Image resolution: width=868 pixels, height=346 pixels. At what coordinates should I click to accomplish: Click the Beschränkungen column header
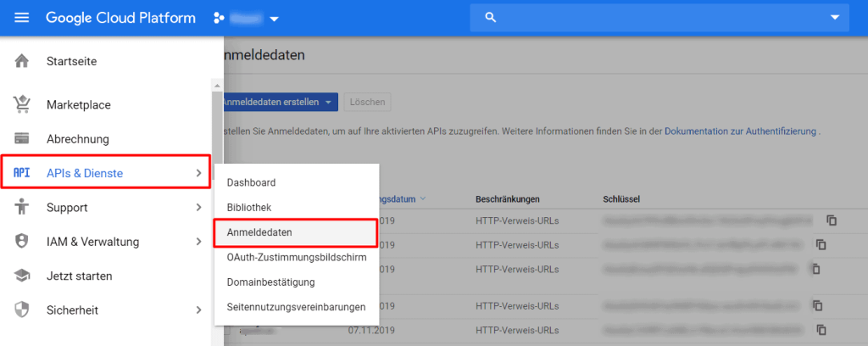point(507,198)
